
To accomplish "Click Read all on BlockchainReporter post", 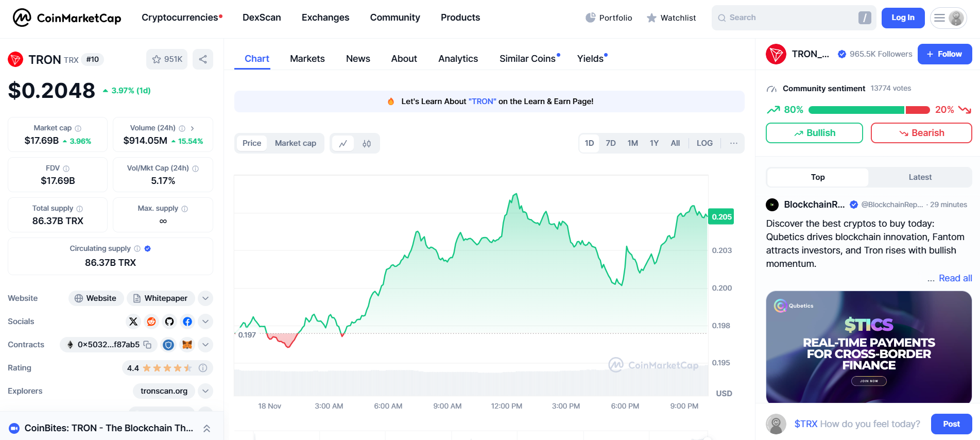I will tap(955, 278).
